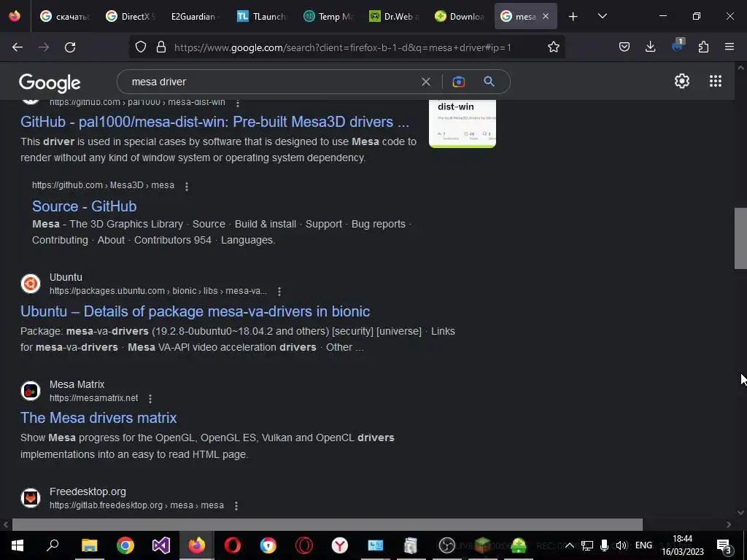Open options for pal1000 mesa-dist-win result

[x=237, y=102]
